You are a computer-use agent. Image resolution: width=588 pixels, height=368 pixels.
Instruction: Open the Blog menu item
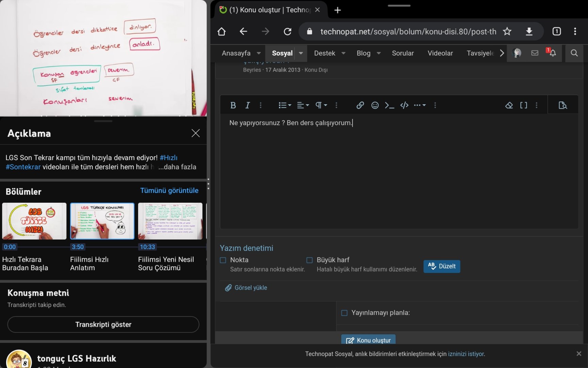click(363, 53)
